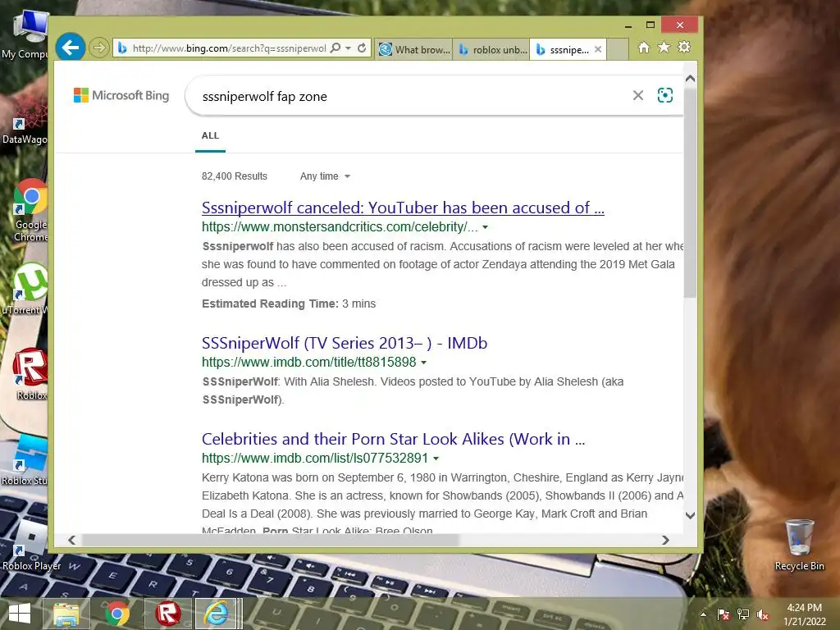Screen dimensions: 840x630
Task: Open Roblox from the taskbar
Action: (x=167, y=614)
